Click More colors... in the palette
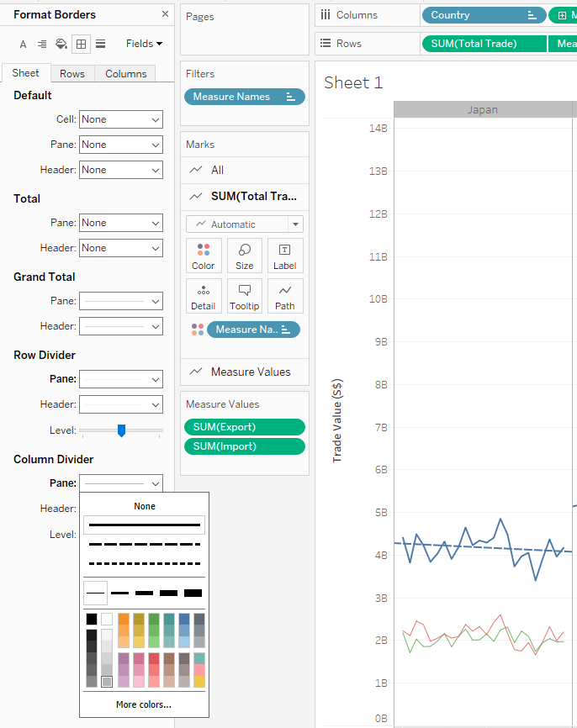Image resolution: width=577 pixels, height=728 pixels. coord(144,704)
